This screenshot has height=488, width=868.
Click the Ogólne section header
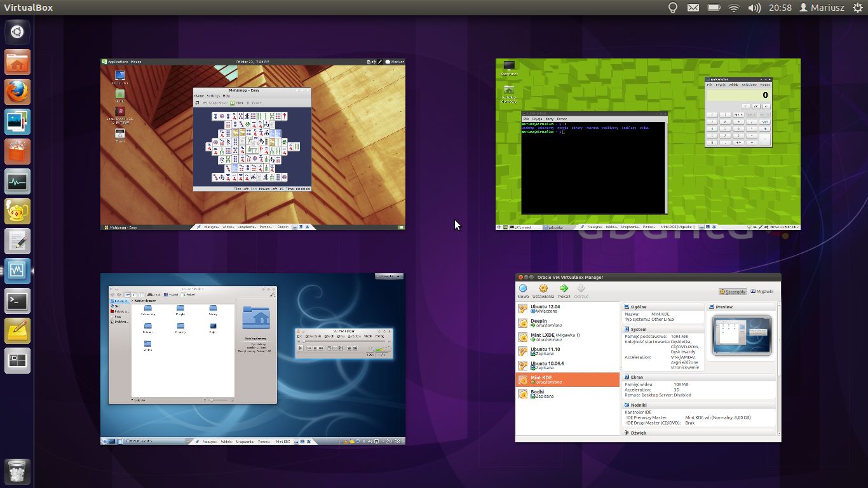click(663, 307)
